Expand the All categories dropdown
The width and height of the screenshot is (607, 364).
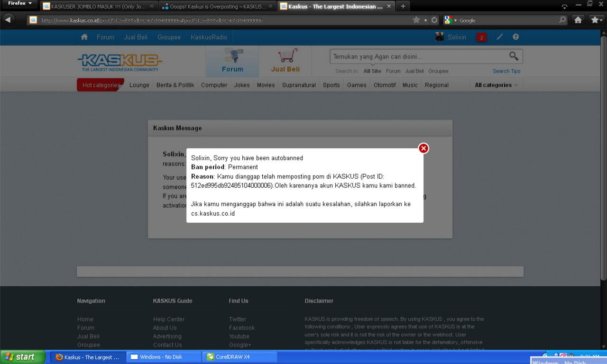(496, 85)
